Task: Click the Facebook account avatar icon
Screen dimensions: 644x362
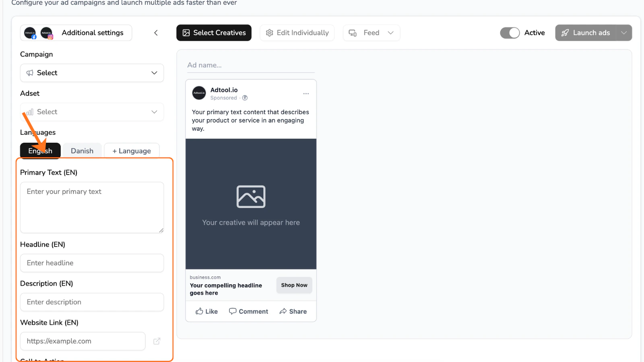Action: tap(30, 33)
